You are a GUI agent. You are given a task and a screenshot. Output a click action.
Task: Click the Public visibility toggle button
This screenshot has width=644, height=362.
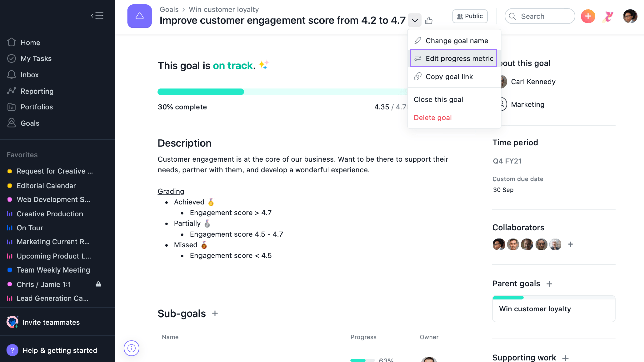(x=471, y=16)
